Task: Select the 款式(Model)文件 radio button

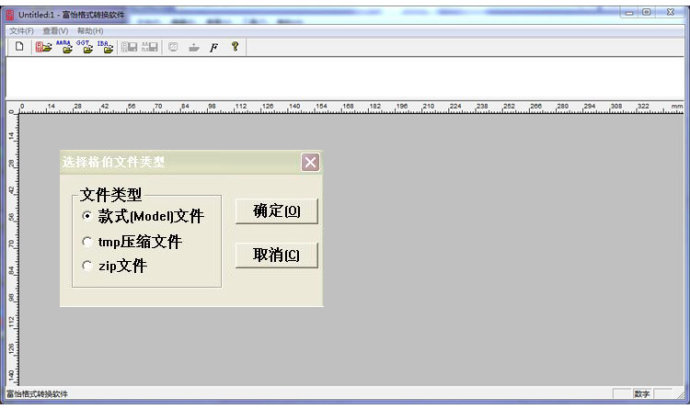Action: pos(87,216)
